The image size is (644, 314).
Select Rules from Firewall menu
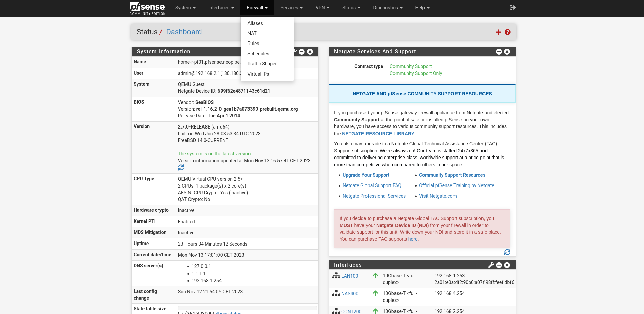click(x=267, y=44)
